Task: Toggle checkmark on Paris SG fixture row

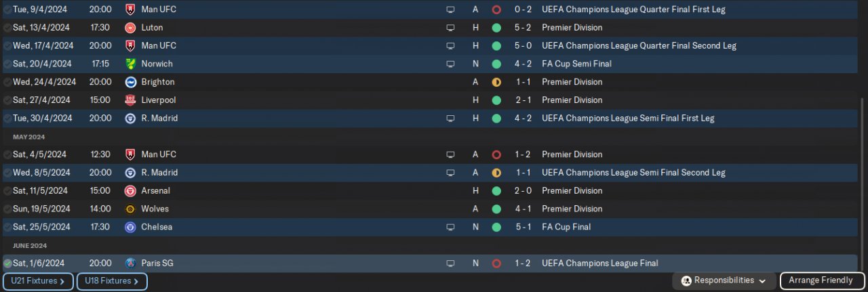Action: click(7, 263)
